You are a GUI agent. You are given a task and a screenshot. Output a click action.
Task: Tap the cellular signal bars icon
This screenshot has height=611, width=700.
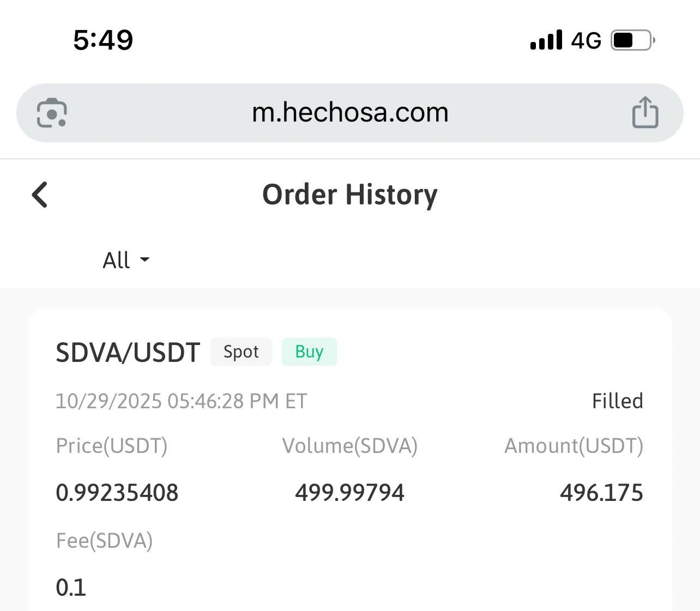pyautogui.click(x=546, y=40)
